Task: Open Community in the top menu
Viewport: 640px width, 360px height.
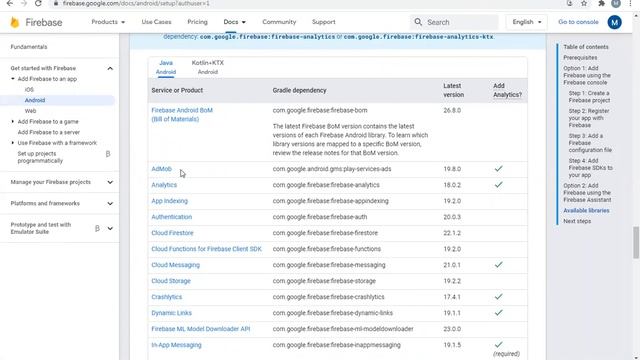Action: click(x=279, y=22)
